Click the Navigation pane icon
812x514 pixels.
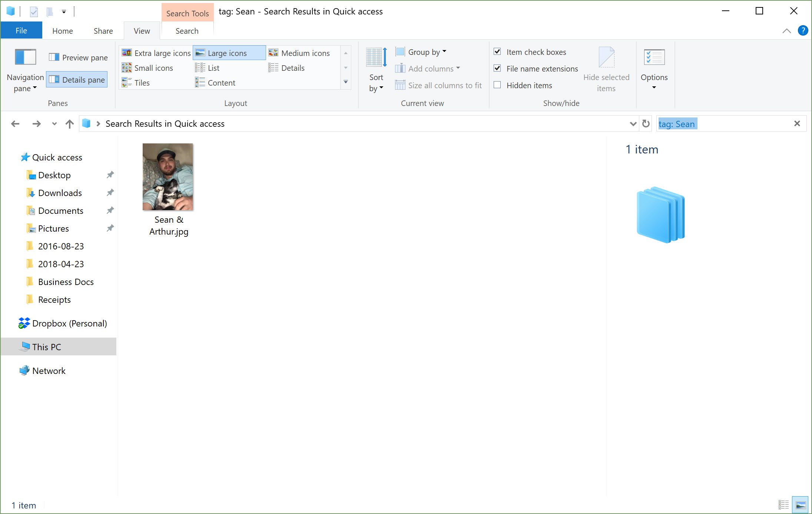click(24, 57)
